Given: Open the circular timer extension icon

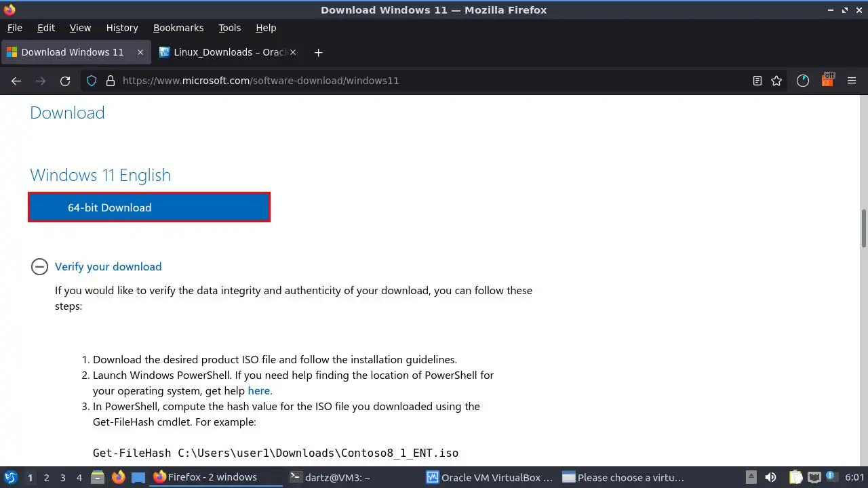Looking at the screenshot, I should click(x=803, y=81).
